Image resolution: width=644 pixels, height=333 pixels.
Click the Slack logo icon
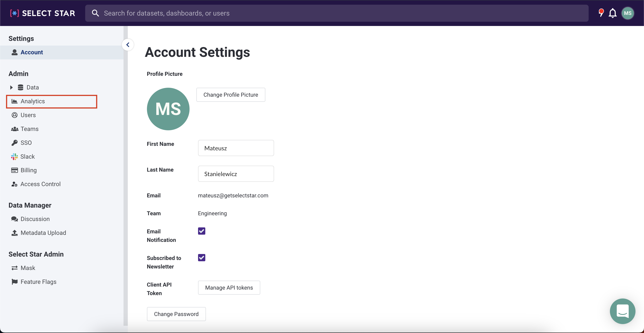(14, 156)
